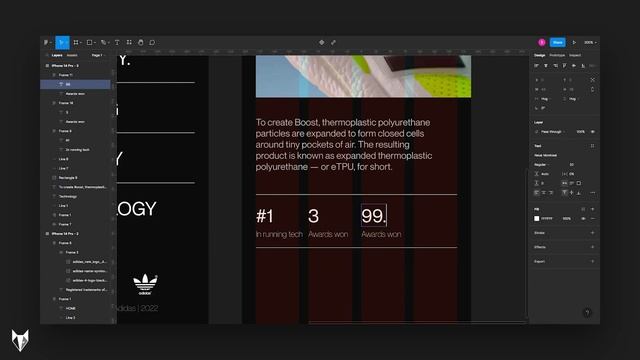Click the font size 50 field
This screenshot has height=360, width=640.
coord(572,164)
